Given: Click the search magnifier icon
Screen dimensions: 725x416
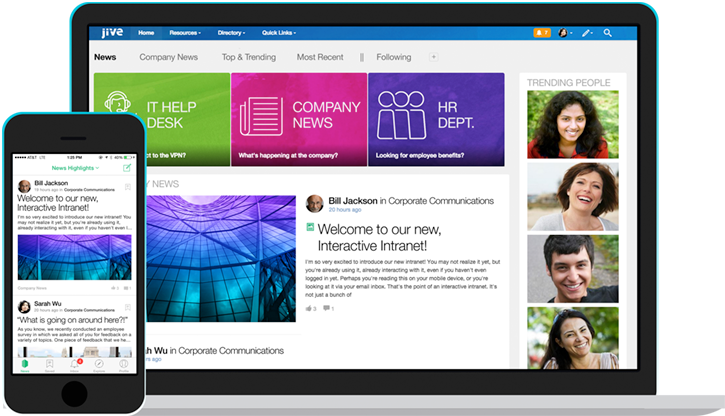Looking at the screenshot, I should [608, 33].
